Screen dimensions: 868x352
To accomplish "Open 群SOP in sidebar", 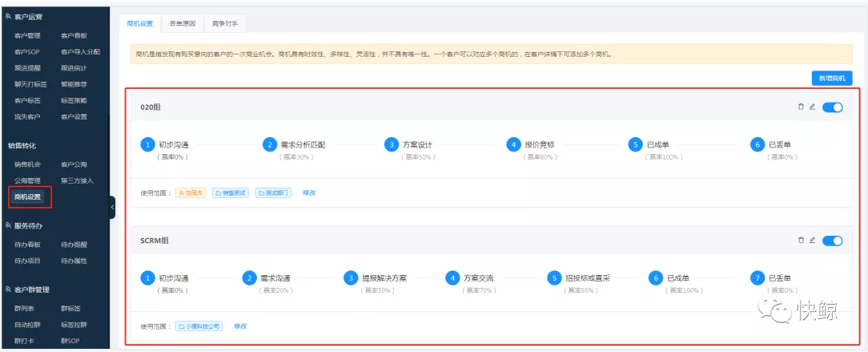I will pos(70,340).
